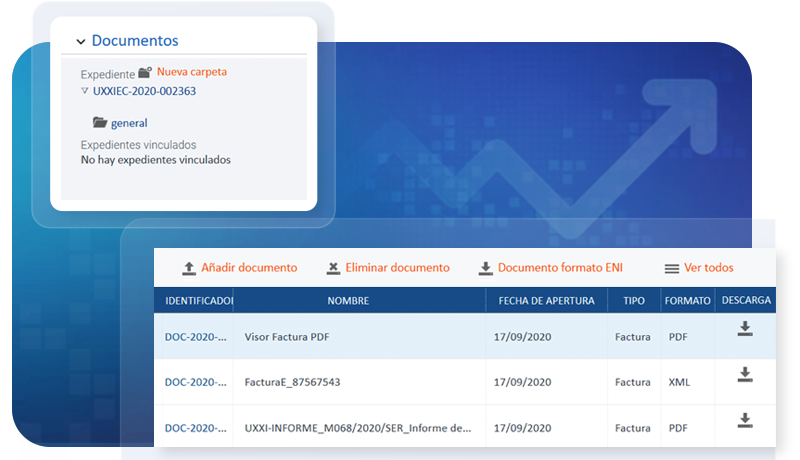
Task: Download the Visor Factura PDF document
Action: click(x=744, y=329)
